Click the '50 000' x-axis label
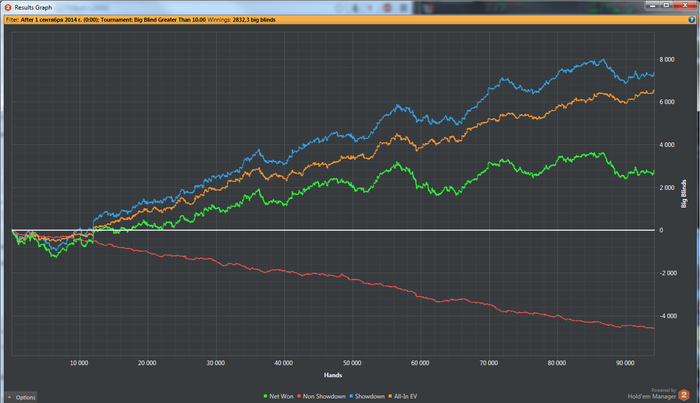Viewport: 700px width, 403px height. 352,363
